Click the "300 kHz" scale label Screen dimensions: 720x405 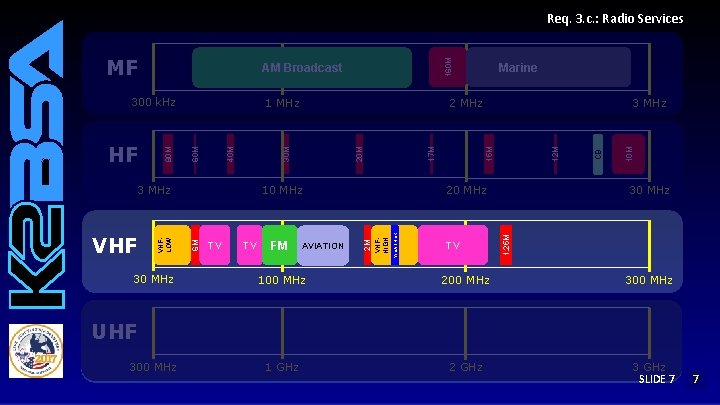tap(153, 102)
